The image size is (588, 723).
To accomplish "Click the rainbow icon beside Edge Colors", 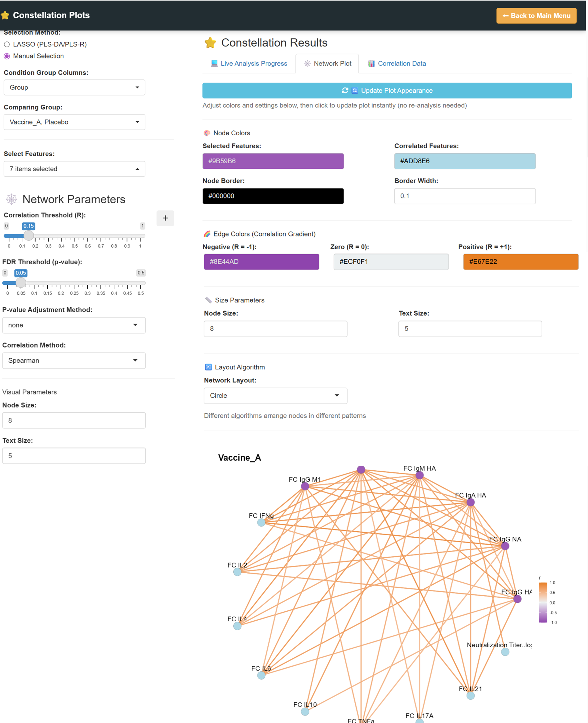I will tap(207, 234).
